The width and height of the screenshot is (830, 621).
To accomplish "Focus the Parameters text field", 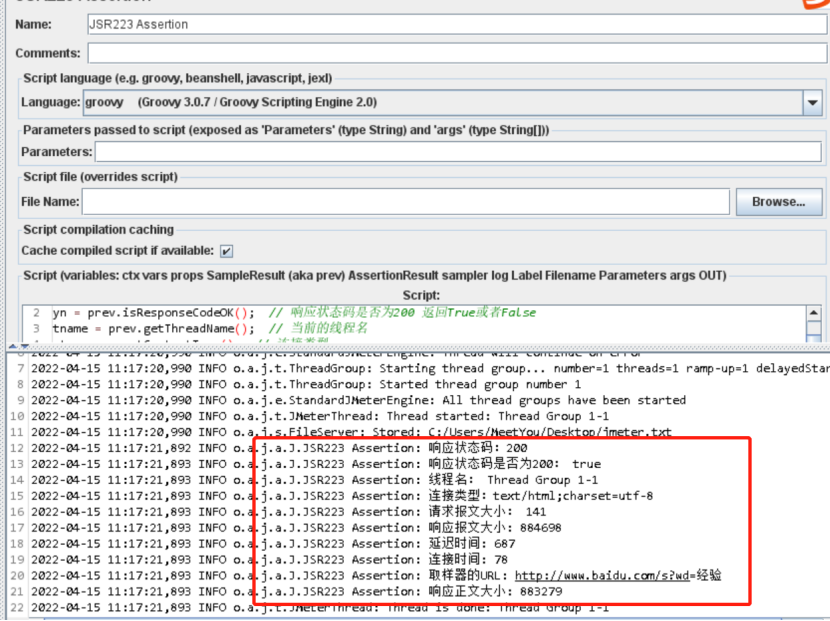I will point(458,152).
